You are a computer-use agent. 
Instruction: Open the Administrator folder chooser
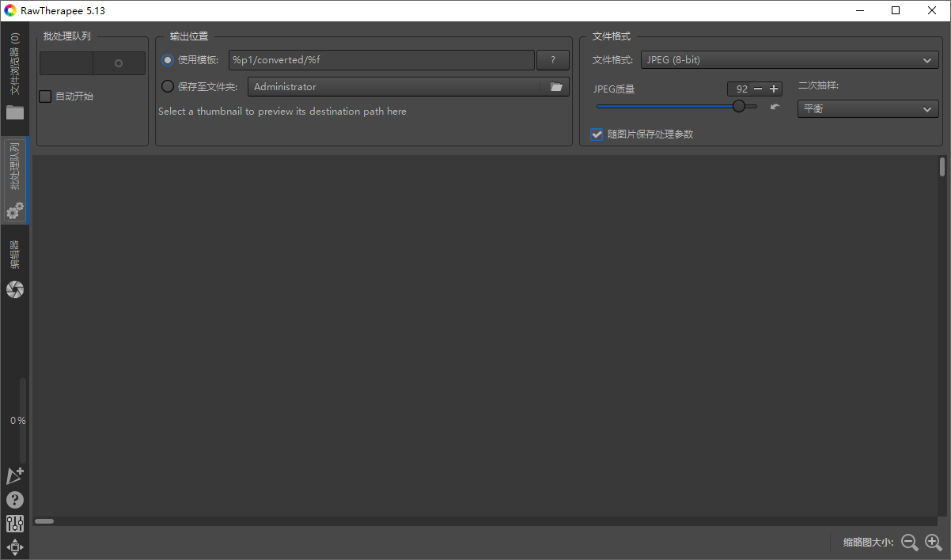408,87
